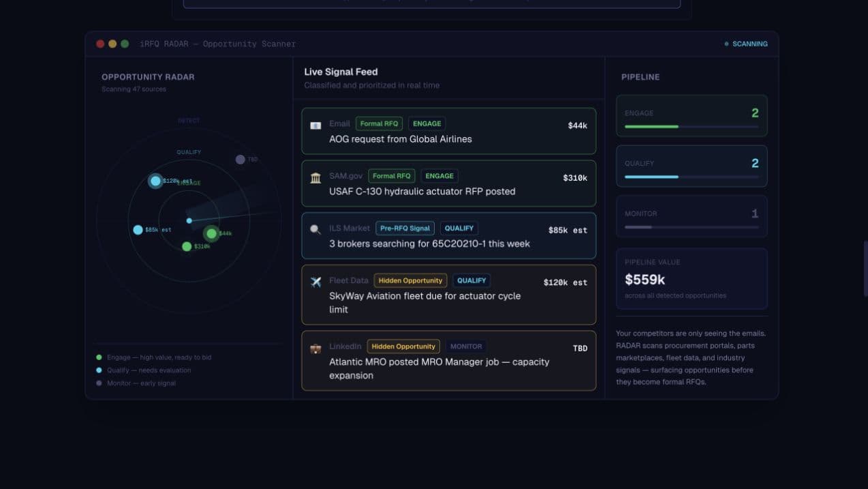Click the $310k amount in the SAM.gov card
The image size is (868, 489).
click(x=575, y=178)
